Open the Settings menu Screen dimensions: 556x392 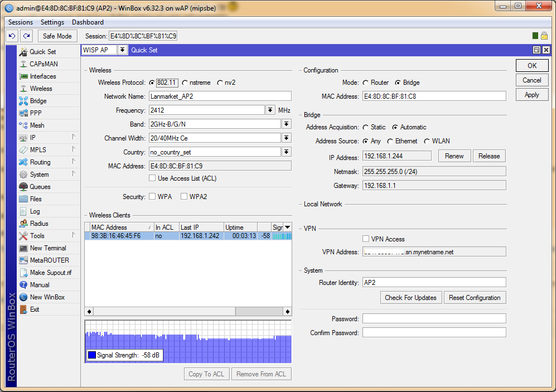(x=52, y=22)
